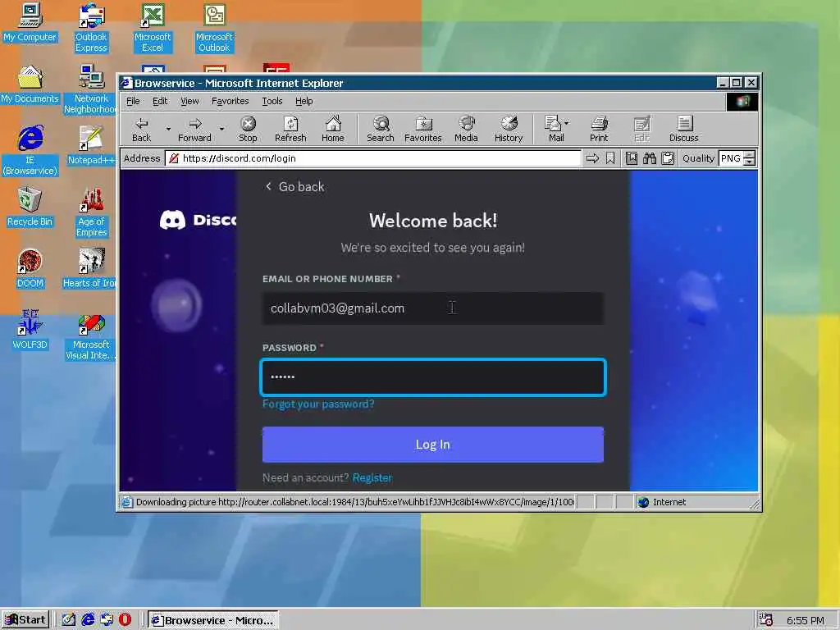Open the History toolbar button

coord(509,130)
